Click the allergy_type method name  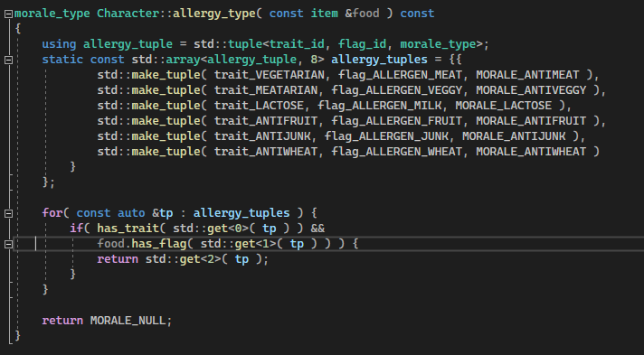click(214, 14)
